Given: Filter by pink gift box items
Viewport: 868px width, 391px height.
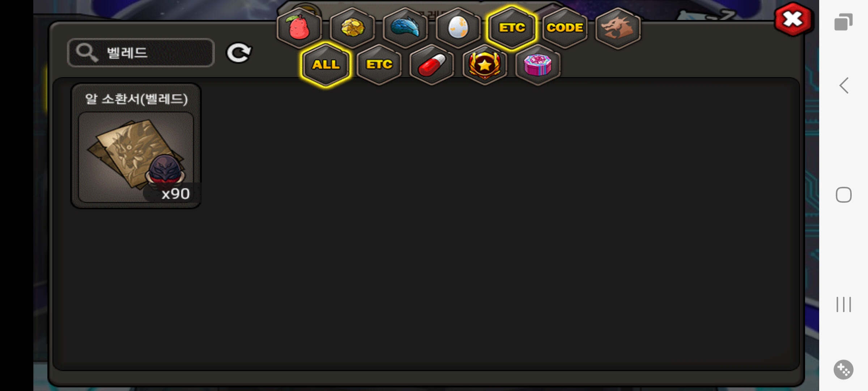Looking at the screenshot, I should coord(538,65).
